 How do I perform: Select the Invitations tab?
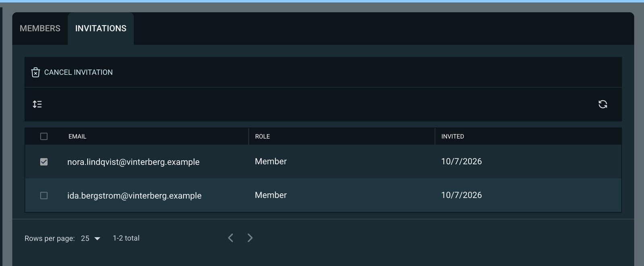click(x=101, y=29)
